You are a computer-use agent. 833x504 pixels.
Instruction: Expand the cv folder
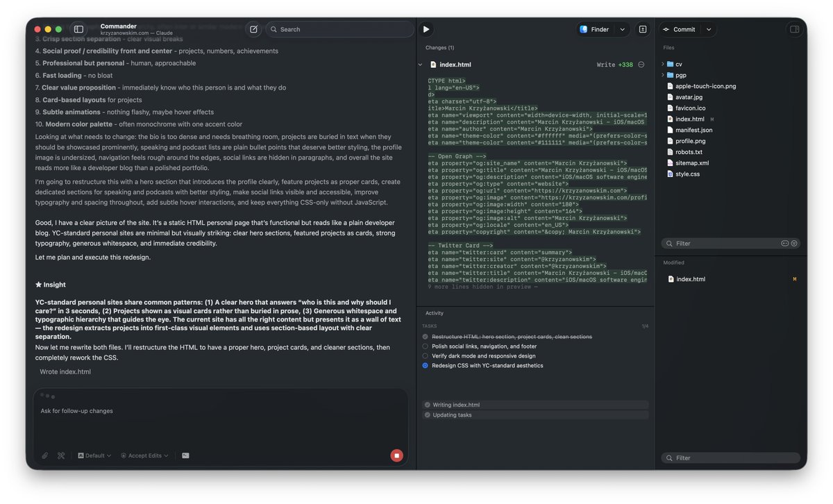coord(664,64)
